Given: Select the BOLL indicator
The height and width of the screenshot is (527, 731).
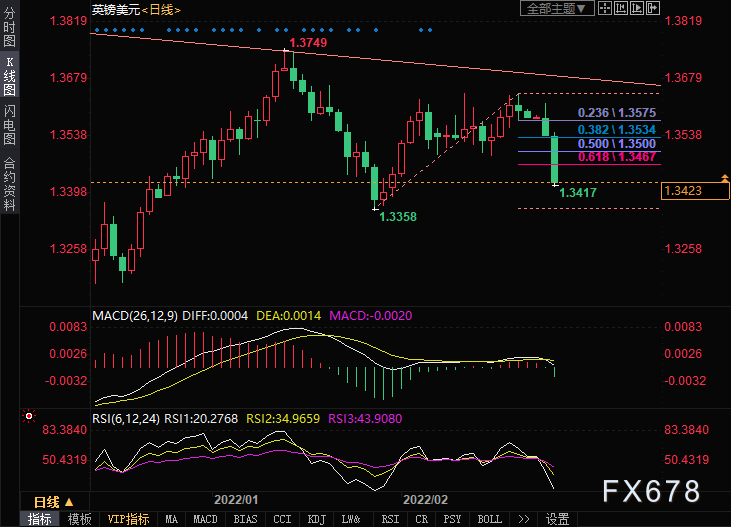Looking at the screenshot, I should (x=489, y=519).
